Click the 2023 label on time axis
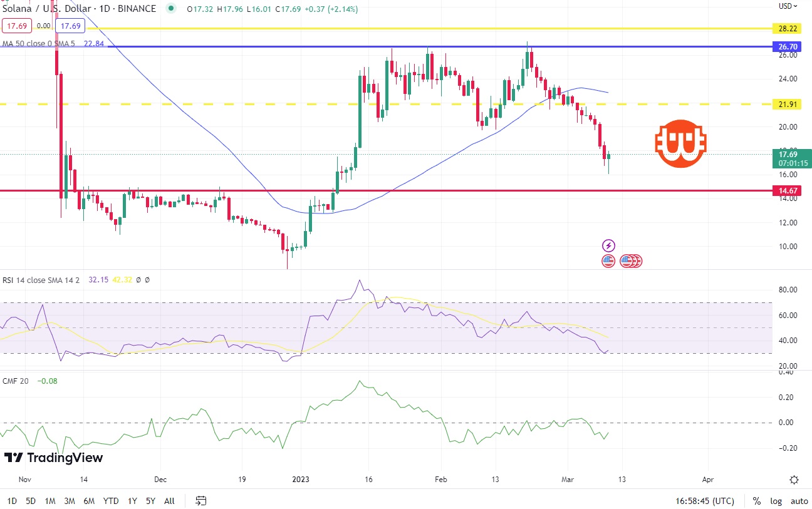 pyautogui.click(x=301, y=480)
